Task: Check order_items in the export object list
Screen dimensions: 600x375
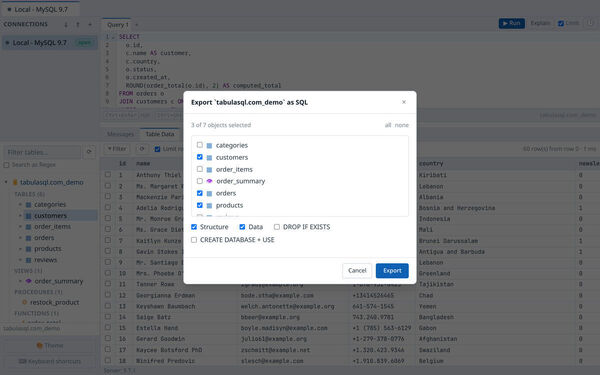Action: tap(199, 169)
